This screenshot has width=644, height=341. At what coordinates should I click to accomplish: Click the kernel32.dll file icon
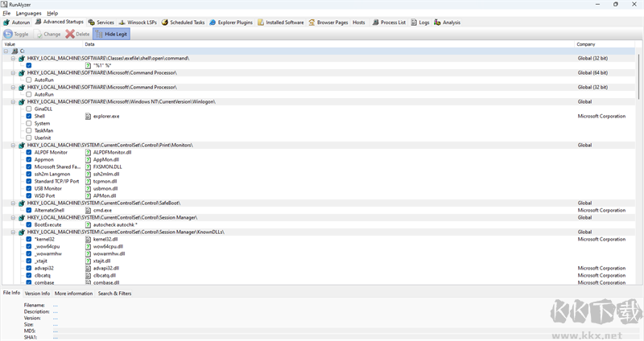click(88, 239)
